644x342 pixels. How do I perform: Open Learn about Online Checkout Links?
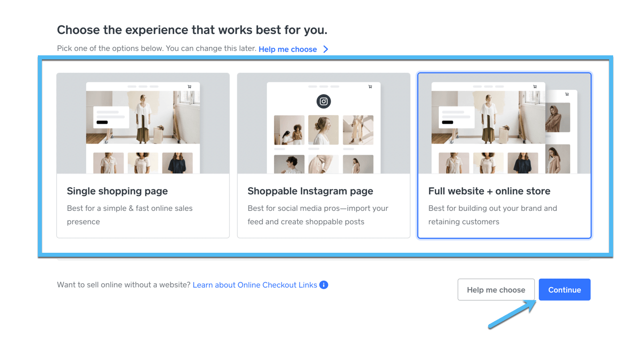(x=255, y=285)
